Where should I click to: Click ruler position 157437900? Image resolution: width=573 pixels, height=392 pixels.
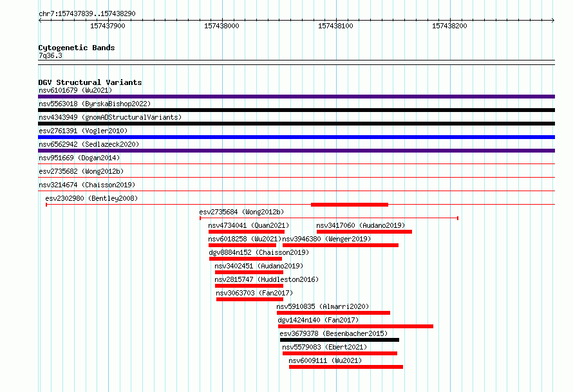(x=108, y=26)
